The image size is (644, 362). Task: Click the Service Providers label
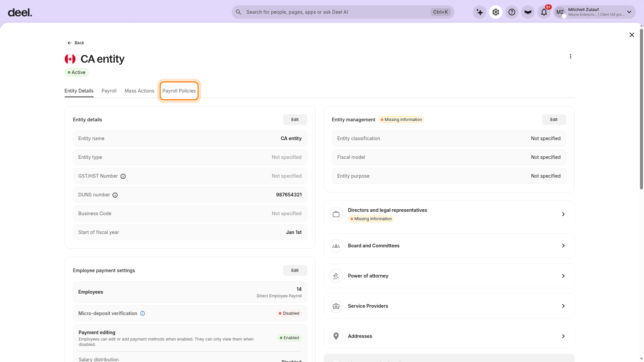point(368,306)
